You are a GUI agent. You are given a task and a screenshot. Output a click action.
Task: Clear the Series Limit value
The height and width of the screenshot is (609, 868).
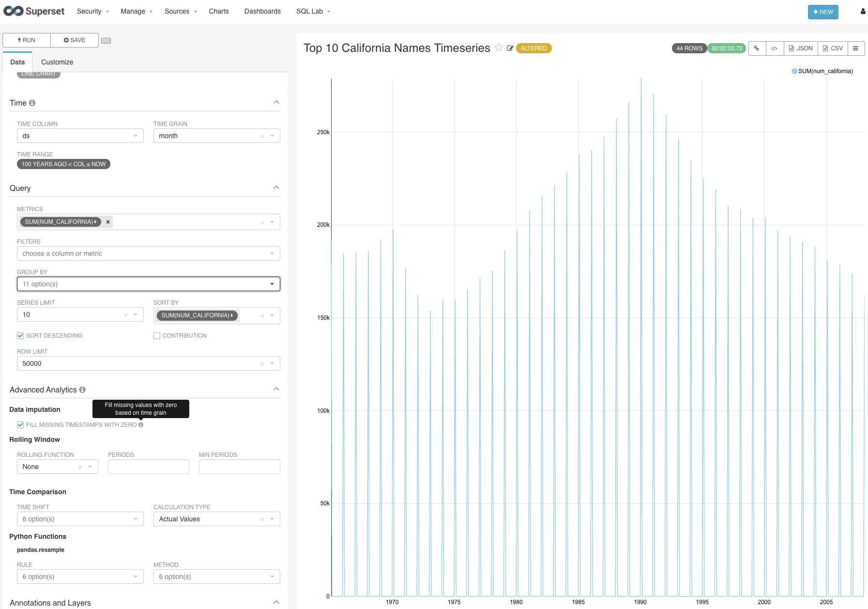click(x=126, y=315)
